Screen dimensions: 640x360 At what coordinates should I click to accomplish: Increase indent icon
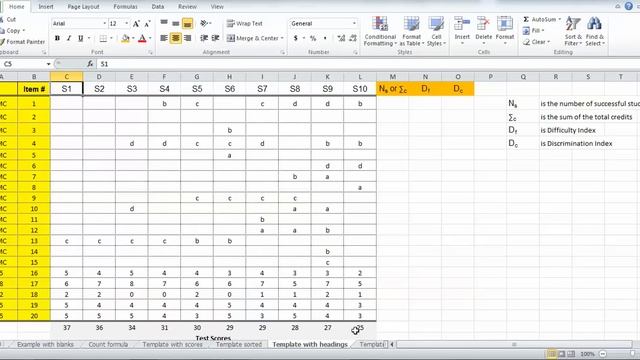click(x=216, y=38)
